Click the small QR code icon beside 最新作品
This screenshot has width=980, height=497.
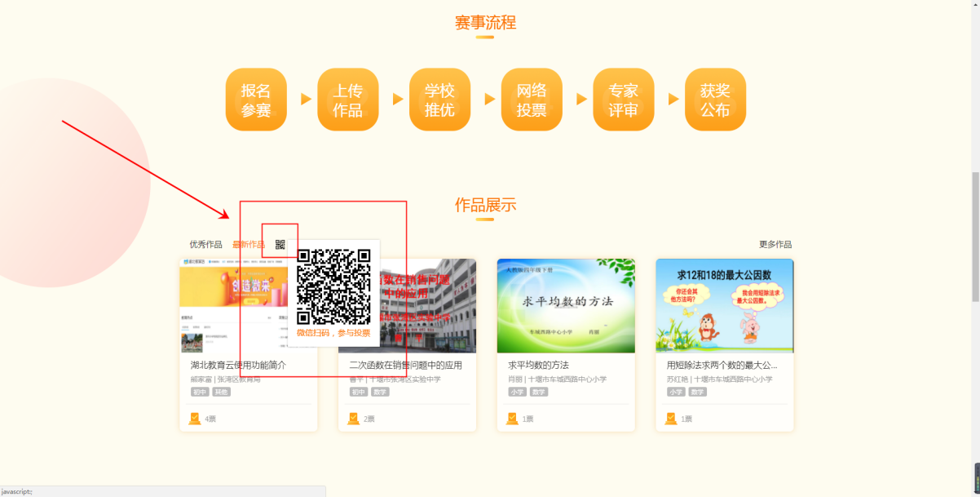point(280,245)
